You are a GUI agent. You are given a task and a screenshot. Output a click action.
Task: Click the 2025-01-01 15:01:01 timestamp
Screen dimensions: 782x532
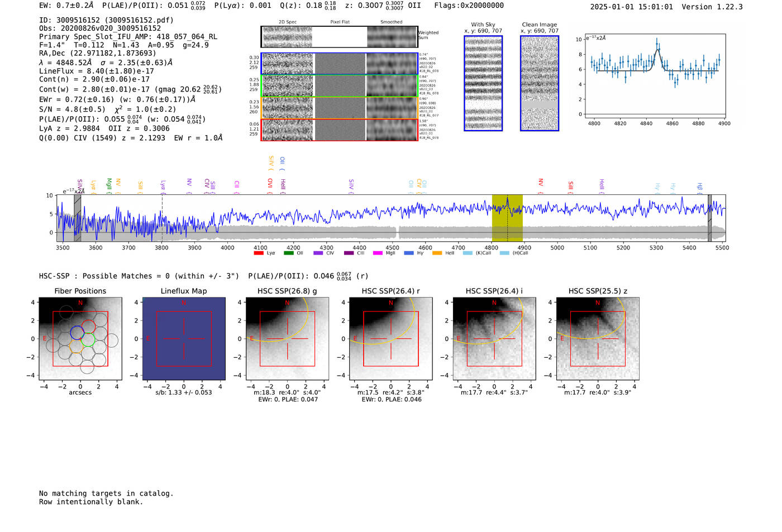[632, 7]
